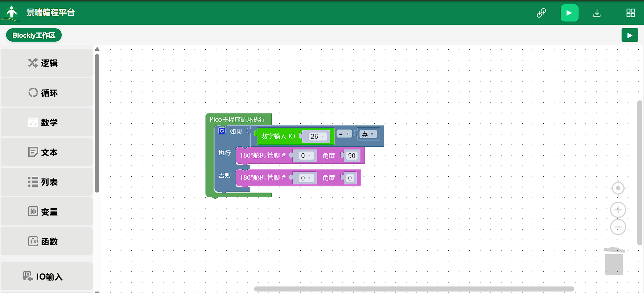Click the 景瑞编程平台 title text
644x293 pixels.
point(51,13)
